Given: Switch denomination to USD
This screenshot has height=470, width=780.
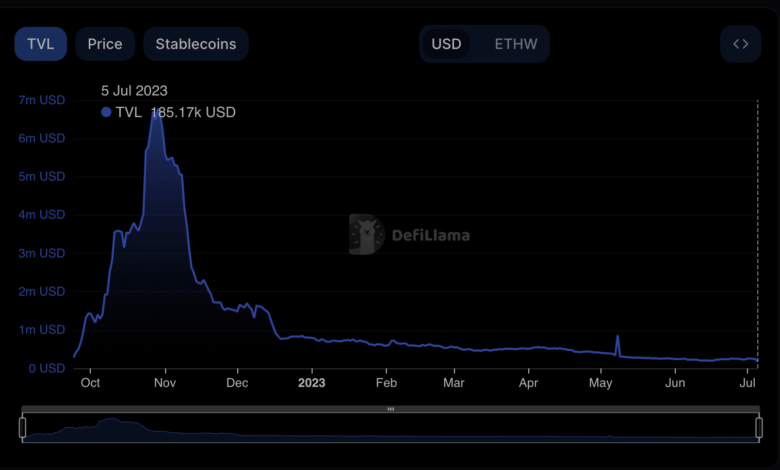Looking at the screenshot, I should click(x=446, y=44).
